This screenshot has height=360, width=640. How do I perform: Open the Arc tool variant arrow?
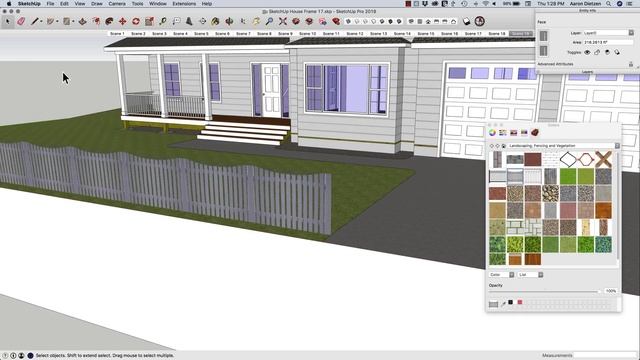coord(57,22)
